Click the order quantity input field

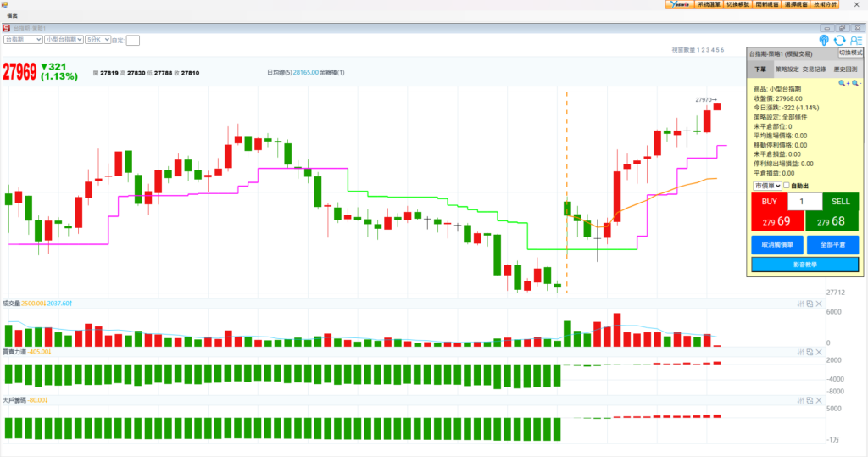coord(804,202)
